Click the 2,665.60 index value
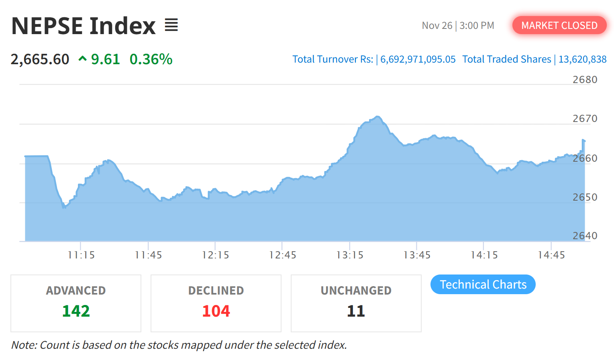614x364 pixels. (x=40, y=59)
